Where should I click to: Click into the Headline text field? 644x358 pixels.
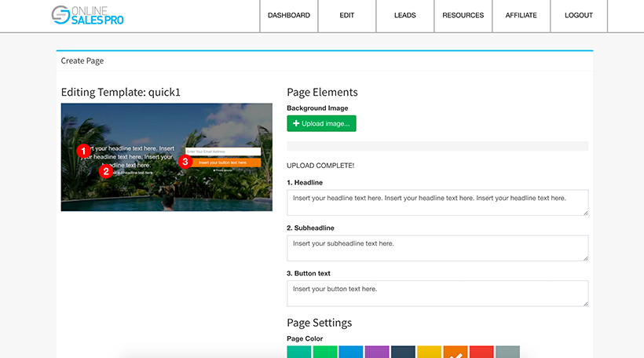437,202
